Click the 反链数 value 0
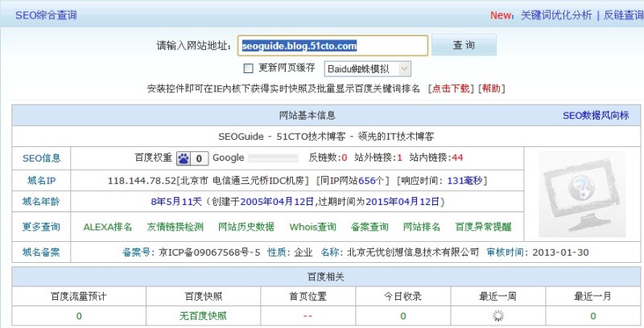The width and height of the screenshot is (644, 328). point(345,158)
